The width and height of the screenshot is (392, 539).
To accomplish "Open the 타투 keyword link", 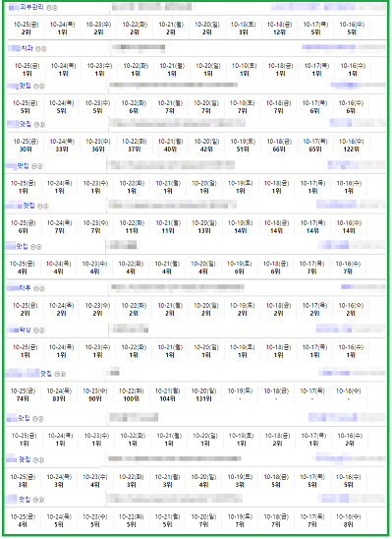I will 25,288.
